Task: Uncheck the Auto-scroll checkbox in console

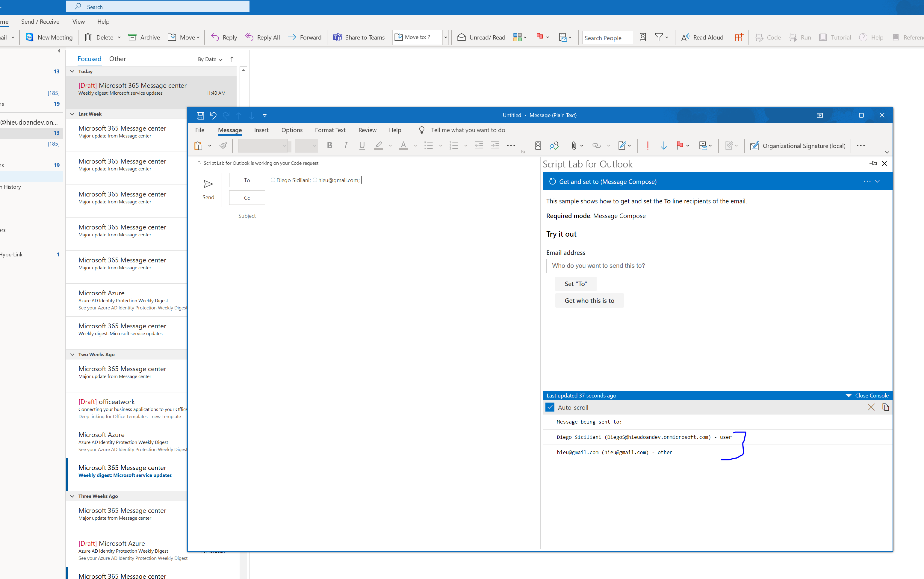Action: (550, 407)
